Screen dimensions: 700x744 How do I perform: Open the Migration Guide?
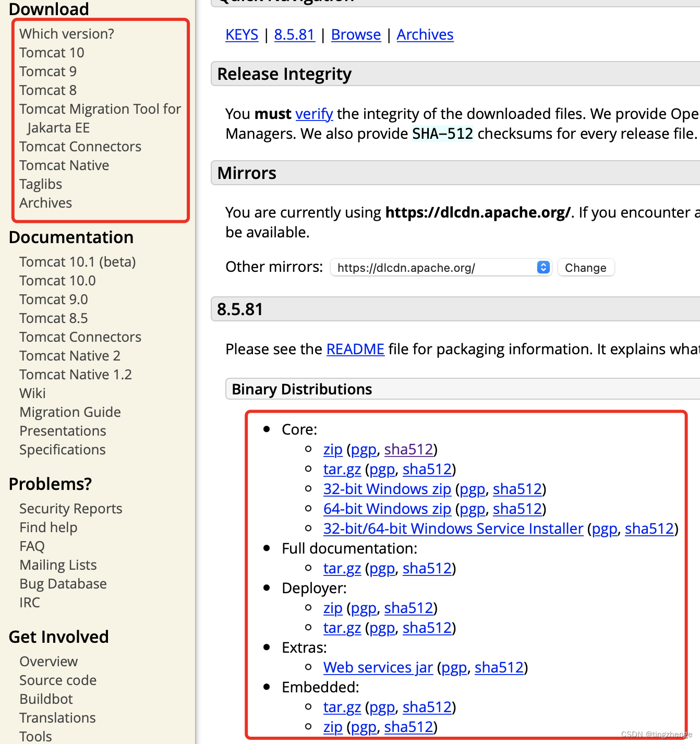tap(70, 412)
